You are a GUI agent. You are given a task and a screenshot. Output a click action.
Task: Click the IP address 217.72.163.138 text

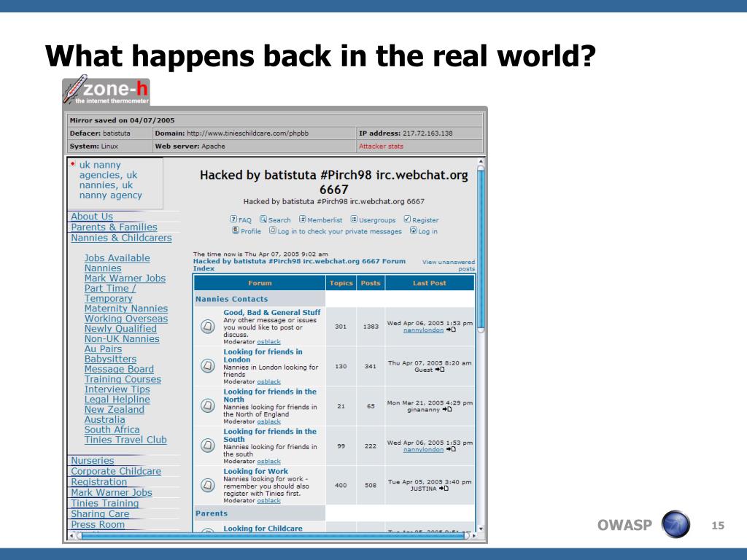(406, 133)
